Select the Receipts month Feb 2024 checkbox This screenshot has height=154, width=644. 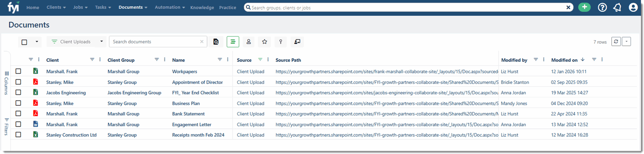click(x=18, y=135)
